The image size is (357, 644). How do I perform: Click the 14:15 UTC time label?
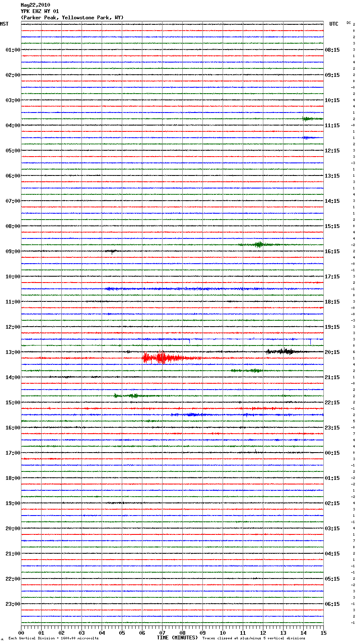pos(332,201)
